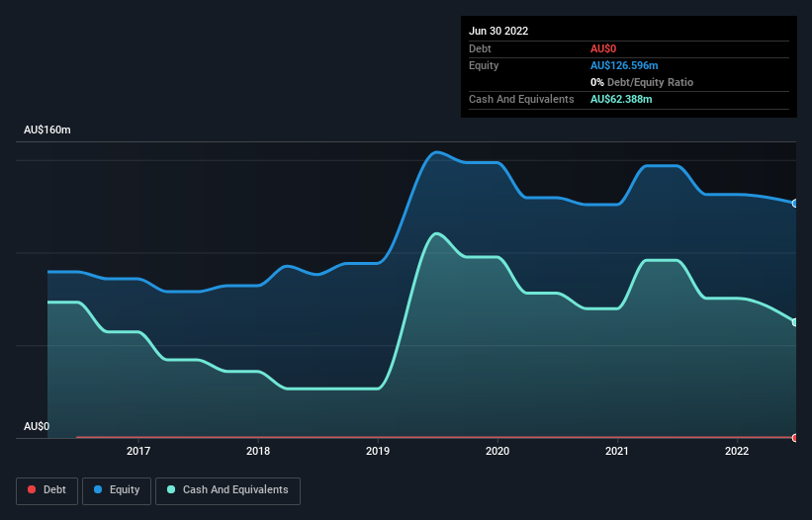Click the 2019 x-axis label
The width and height of the screenshot is (812, 520).
tap(378, 451)
